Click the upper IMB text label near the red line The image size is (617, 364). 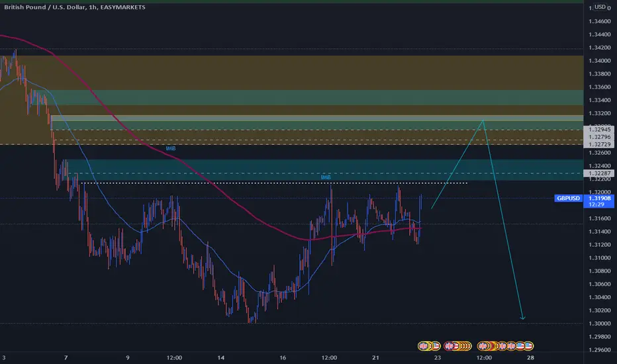point(171,149)
